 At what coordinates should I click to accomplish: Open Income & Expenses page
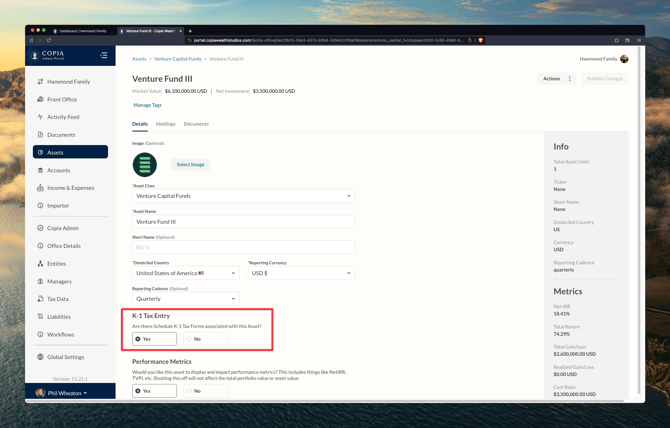(x=70, y=188)
